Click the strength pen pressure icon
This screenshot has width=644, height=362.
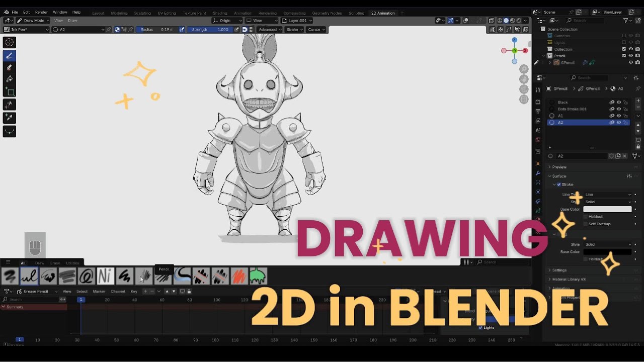coord(237,30)
